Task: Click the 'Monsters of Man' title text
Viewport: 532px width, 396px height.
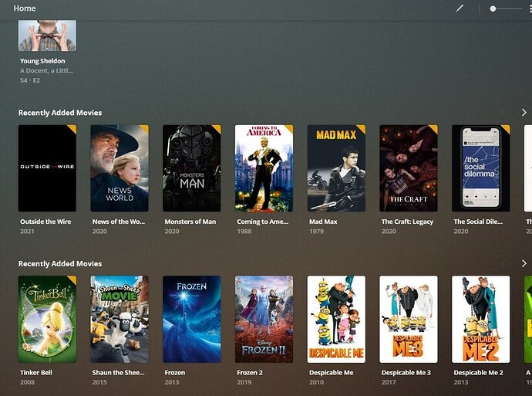Action: [190, 222]
